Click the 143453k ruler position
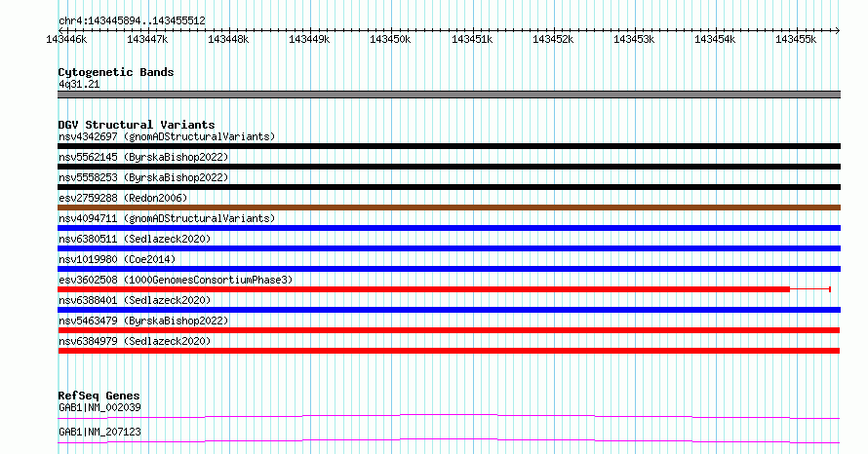The width and height of the screenshot is (868, 454). coord(634,40)
